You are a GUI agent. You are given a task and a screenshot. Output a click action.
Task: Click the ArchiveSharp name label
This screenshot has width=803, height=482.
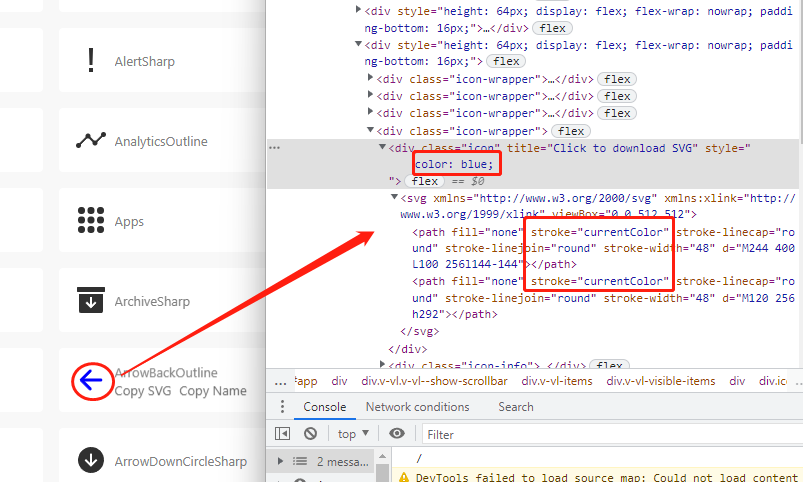coord(152,302)
